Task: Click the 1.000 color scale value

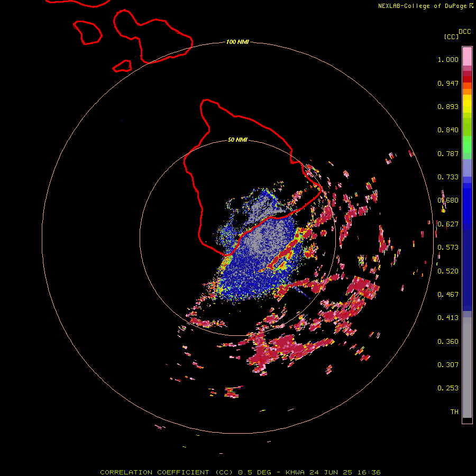Action: coord(448,59)
